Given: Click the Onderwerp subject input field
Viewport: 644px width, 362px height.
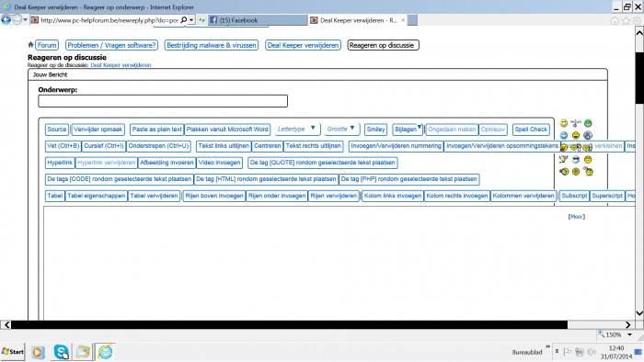Looking at the screenshot, I should (x=163, y=101).
